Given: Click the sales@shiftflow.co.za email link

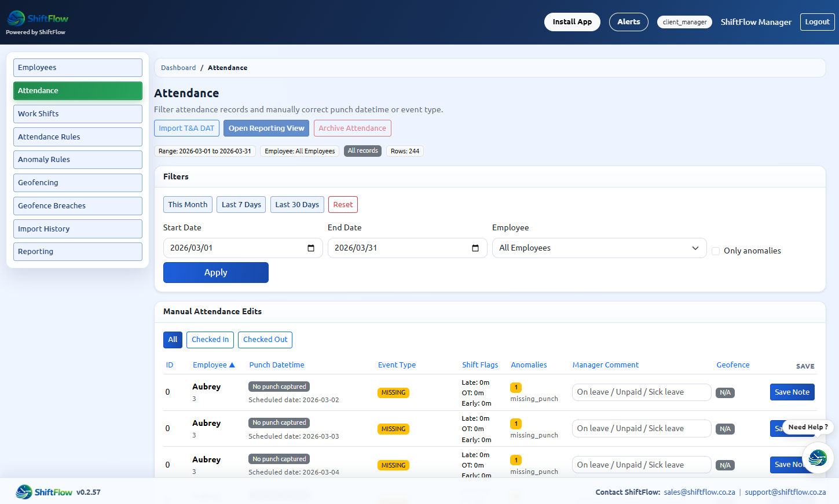Looking at the screenshot, I should click(699, 492).
